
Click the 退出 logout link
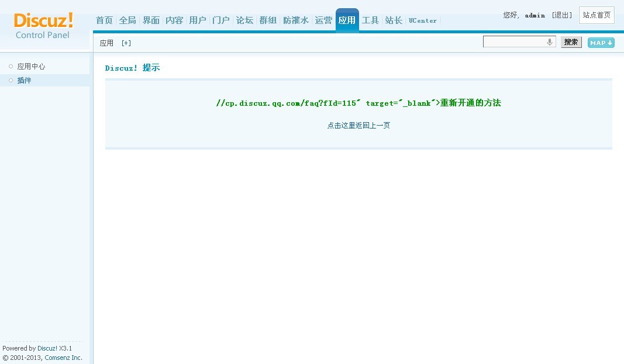pos(562,15)
